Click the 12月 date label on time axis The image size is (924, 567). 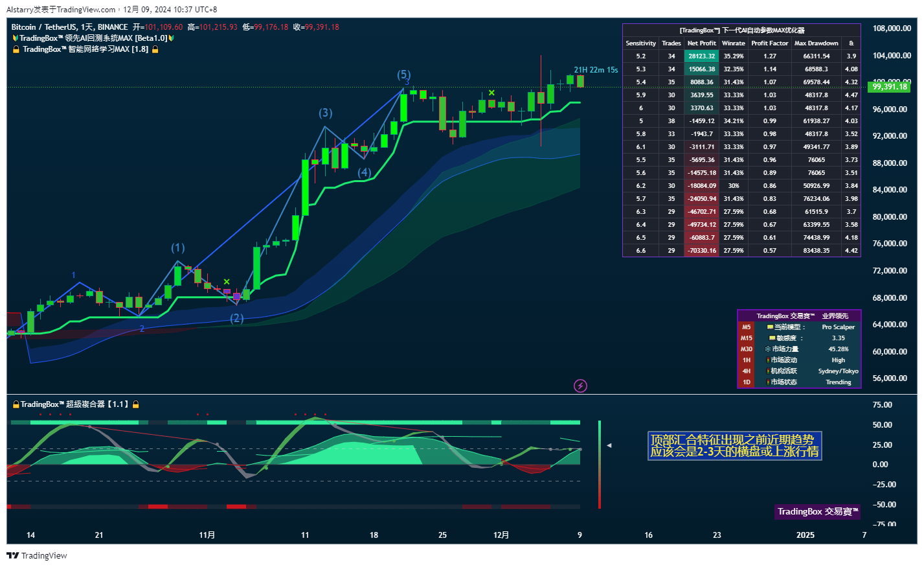pyautogui.click(x=501, y=535)
